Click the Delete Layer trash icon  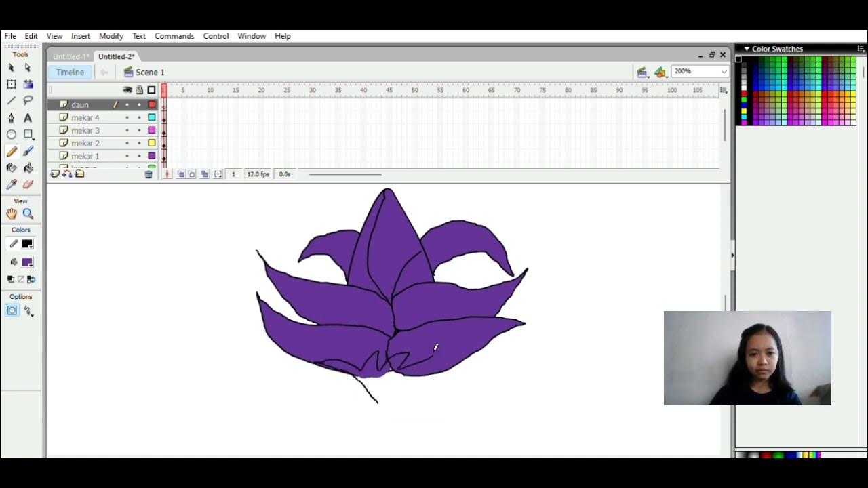click(149, 174)
